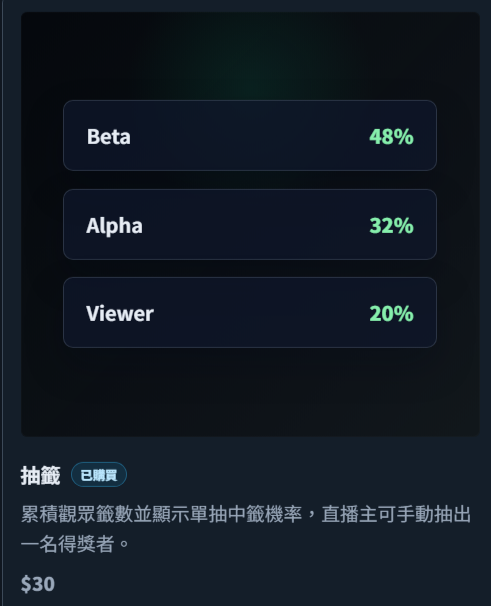The image size is (491, 606).
Task: Click the Alpha name label
Action: pos(114,226)
